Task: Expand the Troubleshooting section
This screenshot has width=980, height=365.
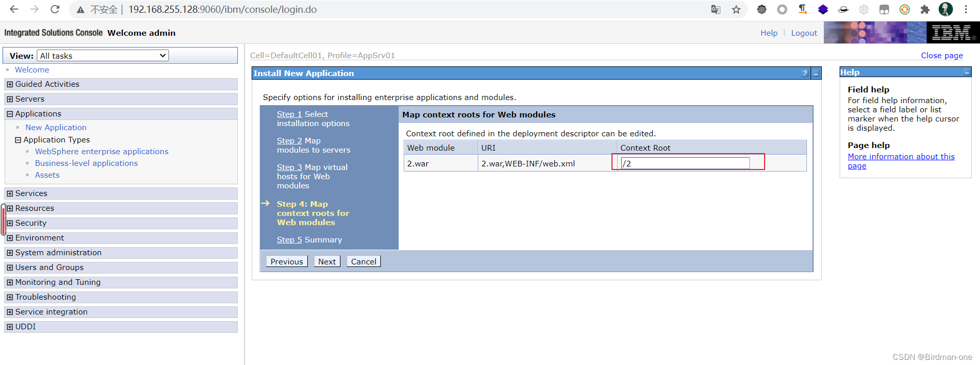Action: click(10, 297)
